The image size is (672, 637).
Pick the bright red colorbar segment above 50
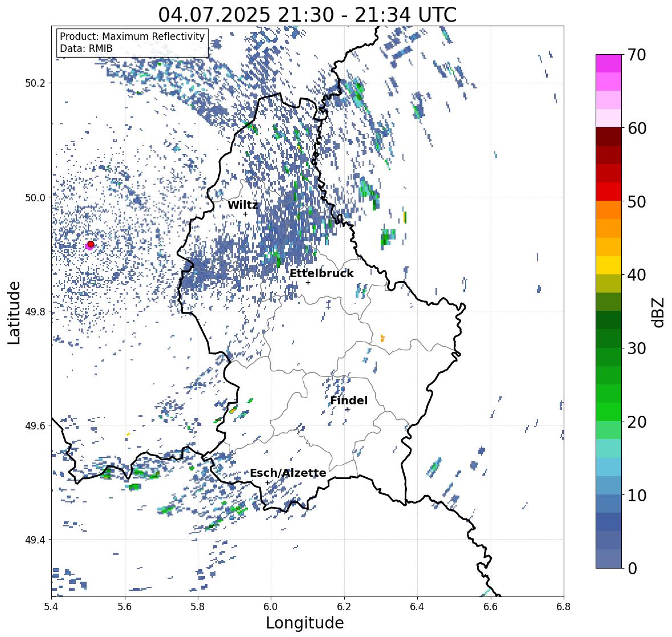[609, 192]
